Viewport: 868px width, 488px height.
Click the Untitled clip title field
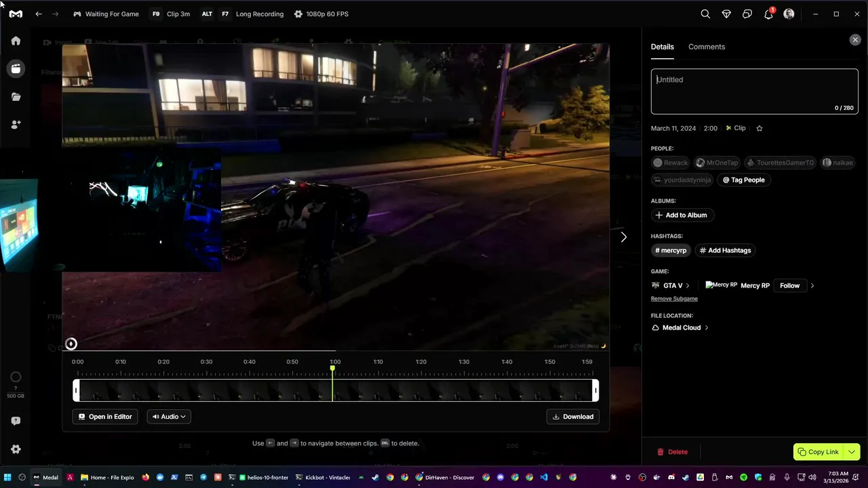coord(755,91)
